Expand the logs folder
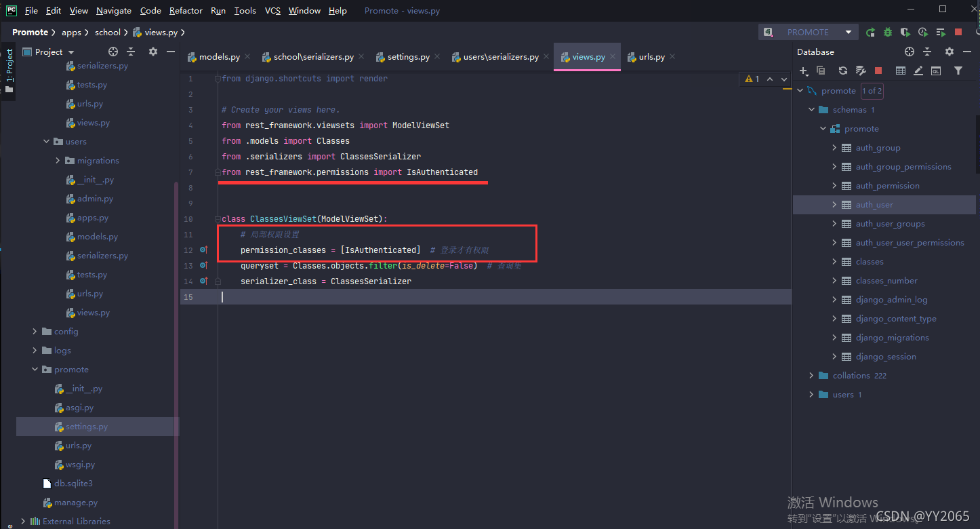The height and width of the screenshot is (529, 980). 35,351
